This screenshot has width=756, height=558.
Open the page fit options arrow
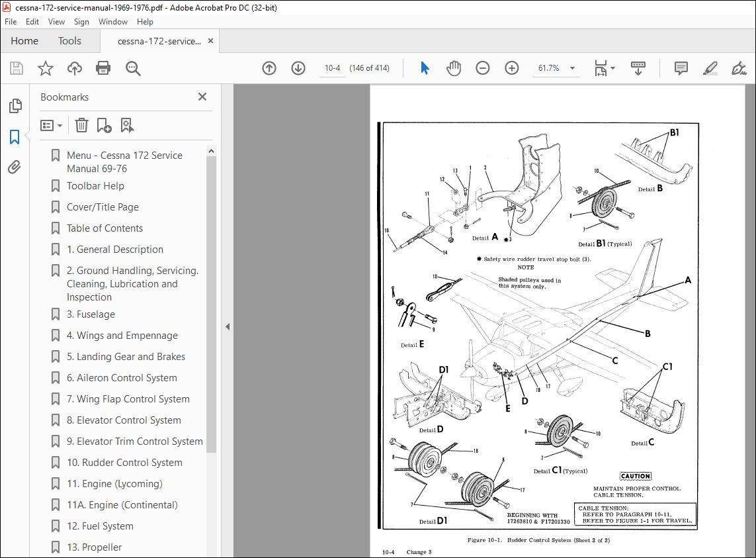tap(613, 68)
